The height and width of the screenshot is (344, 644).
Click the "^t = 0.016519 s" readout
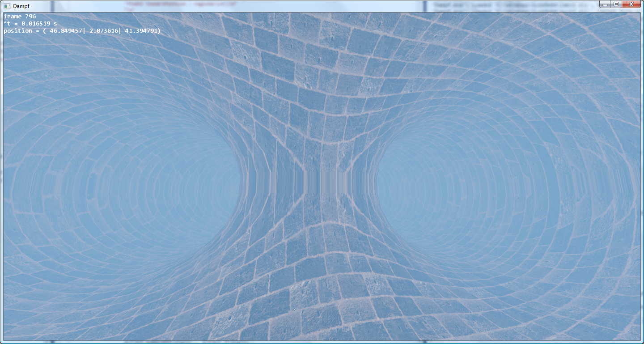pos(30,24)
